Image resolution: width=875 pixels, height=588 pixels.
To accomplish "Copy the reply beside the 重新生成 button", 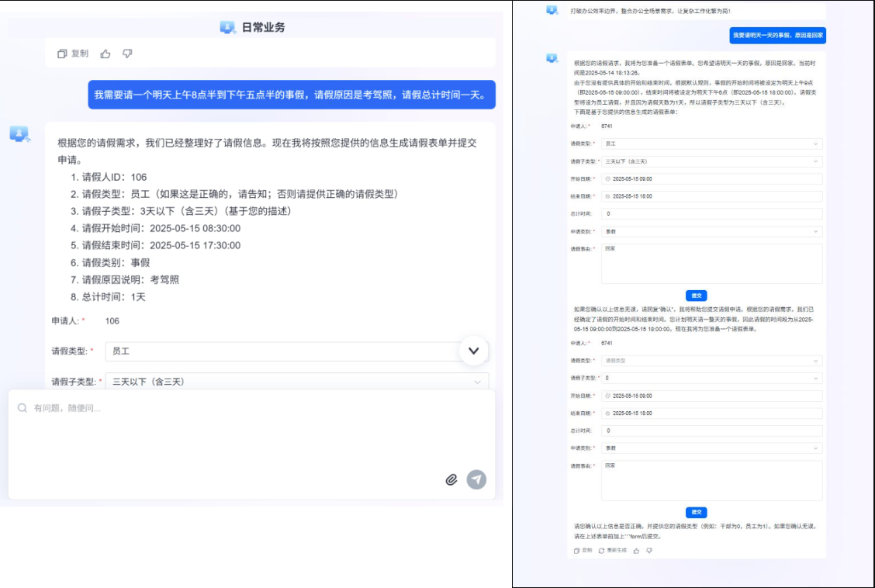I will (x=576, y=550).
